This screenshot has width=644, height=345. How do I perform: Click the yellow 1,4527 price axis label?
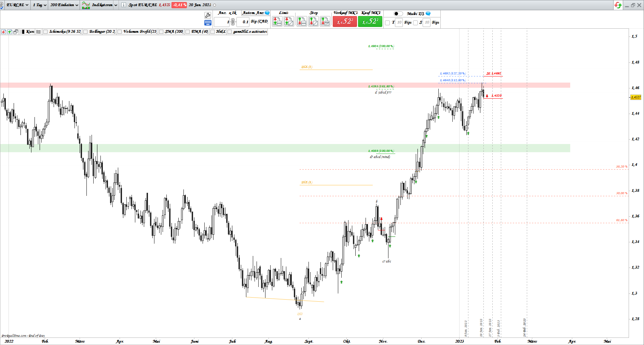tap(636, 97)
